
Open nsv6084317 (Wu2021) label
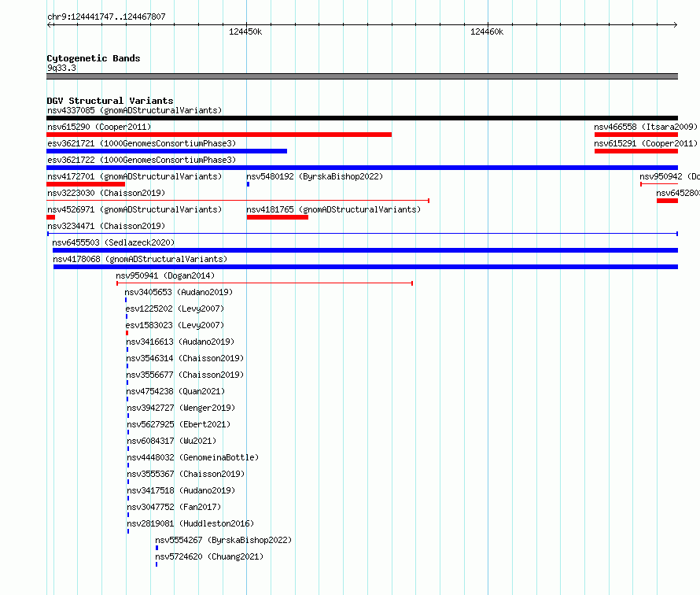[171, 441]
